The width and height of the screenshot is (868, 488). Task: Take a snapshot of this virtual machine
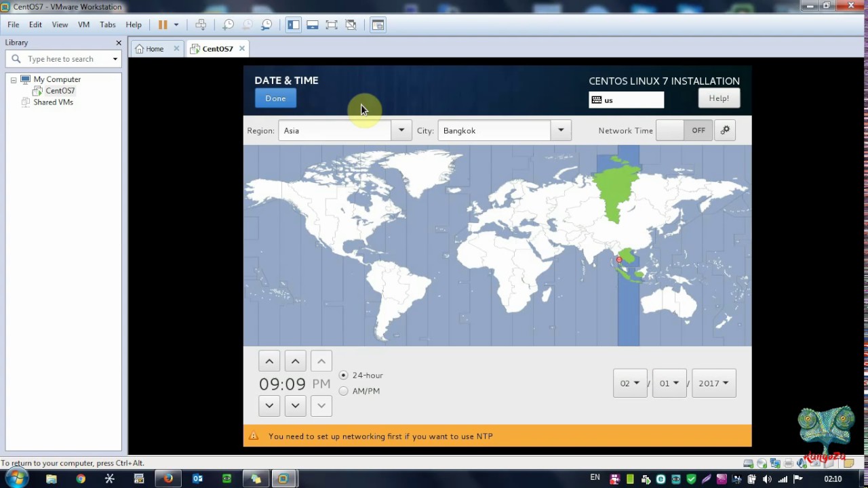(229, 24)
